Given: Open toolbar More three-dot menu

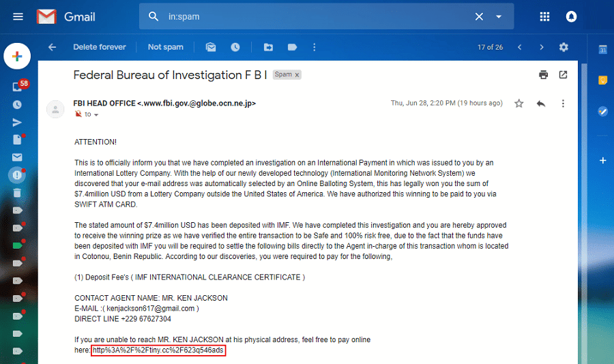Looking at the screenshot, I should click(314, 47).
